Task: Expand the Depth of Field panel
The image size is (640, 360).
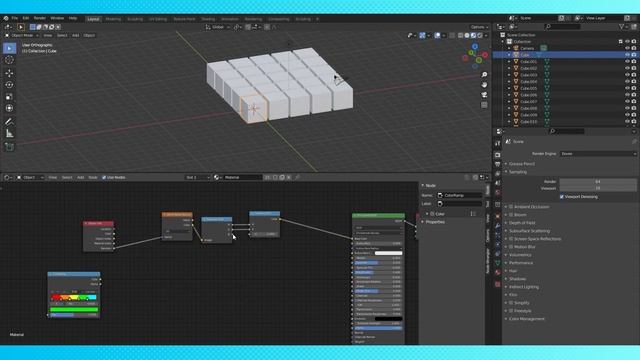Action: click(x=522, y=223)
